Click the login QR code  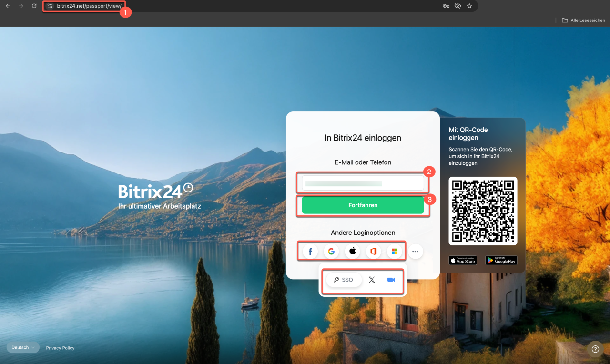(483, 211)
